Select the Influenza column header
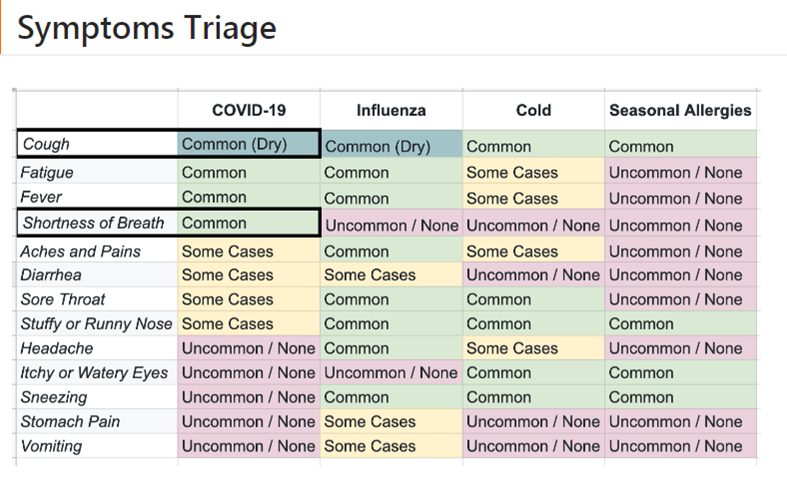Image resolution: width=787 pixels, height=483 pixels. (x=391, y=110)
